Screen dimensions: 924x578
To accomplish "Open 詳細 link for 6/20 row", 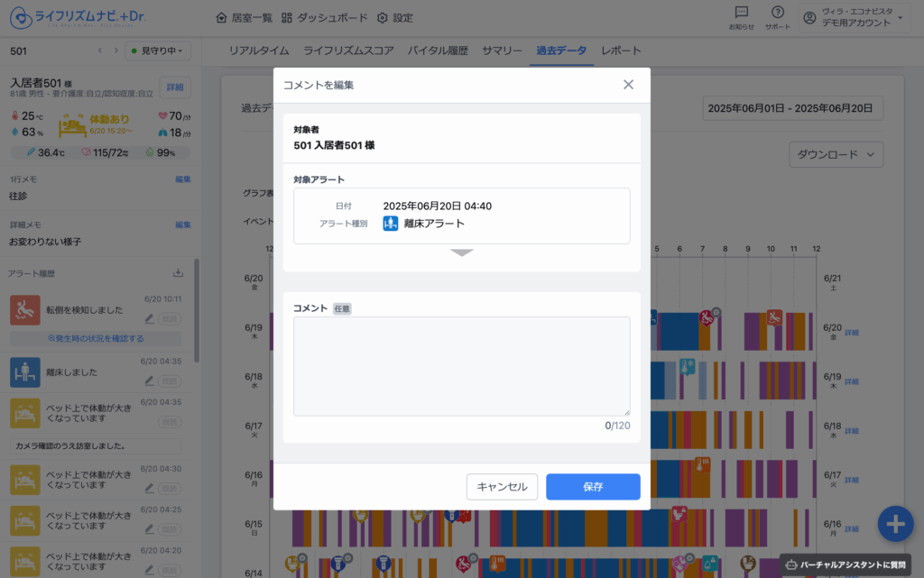I will coord(852,333).
